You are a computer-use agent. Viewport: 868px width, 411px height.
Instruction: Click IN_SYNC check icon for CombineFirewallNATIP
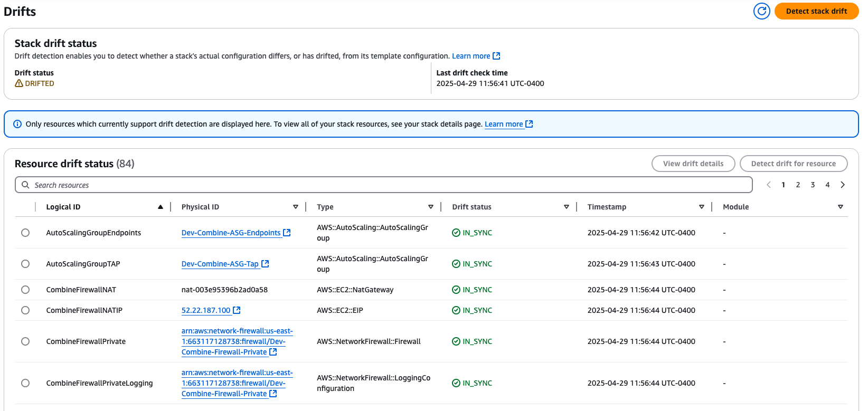click(456, 310)
